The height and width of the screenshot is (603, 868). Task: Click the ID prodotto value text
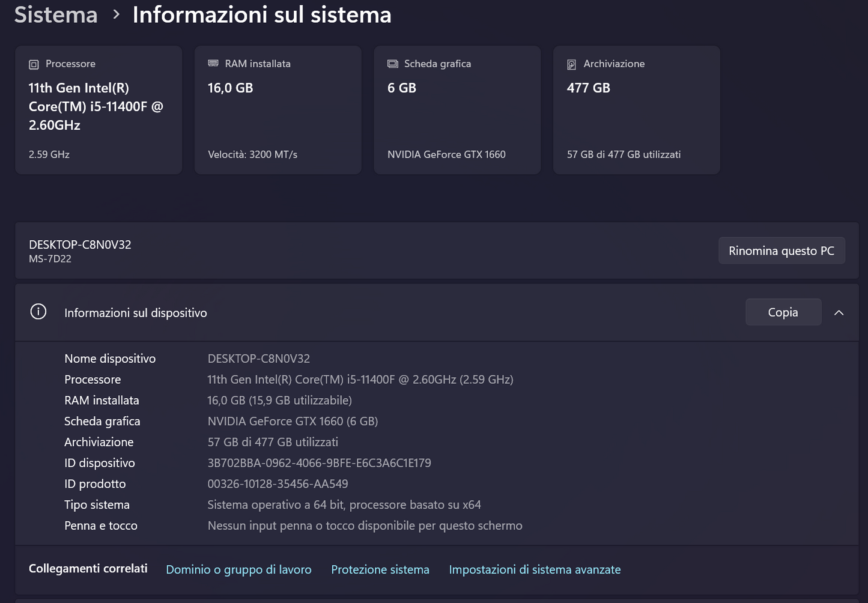tap(278, 484)
